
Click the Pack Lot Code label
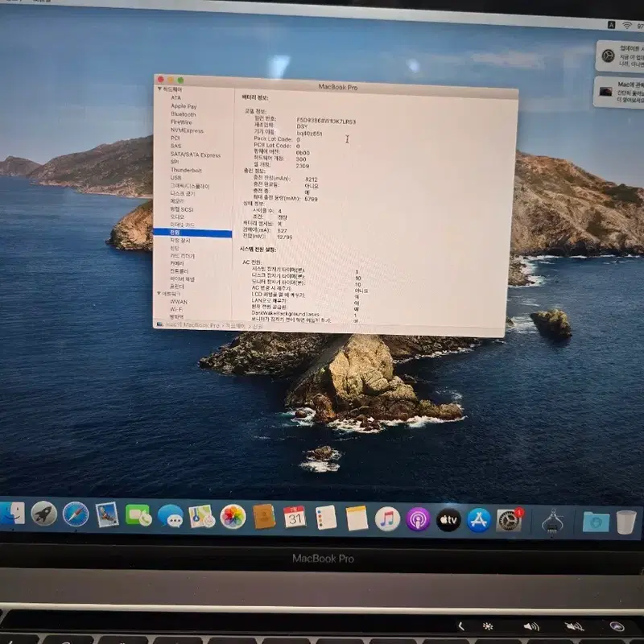coord(273,138)
